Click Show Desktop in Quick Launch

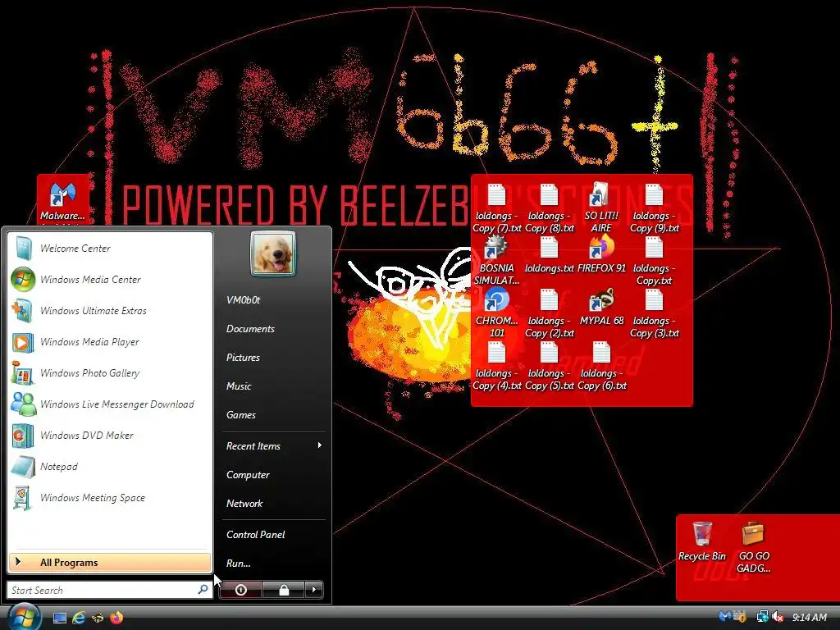click(59, 618)
